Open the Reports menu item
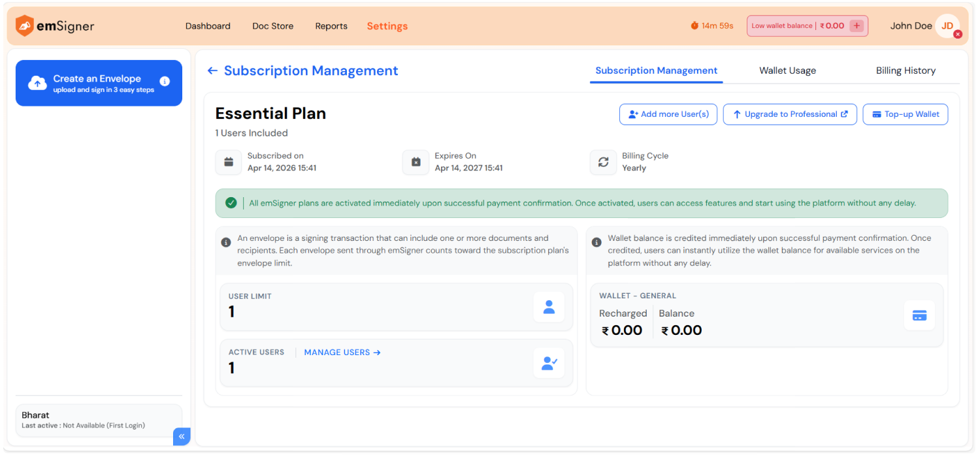Viewport: 980px width, 455px height. point(331,26)
